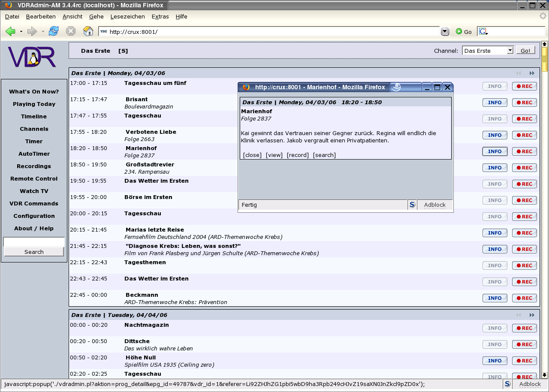This screenshot has height=392, width=549.
Task: Click the [record] link in Marienhof popup
Action: coord(298,155)
